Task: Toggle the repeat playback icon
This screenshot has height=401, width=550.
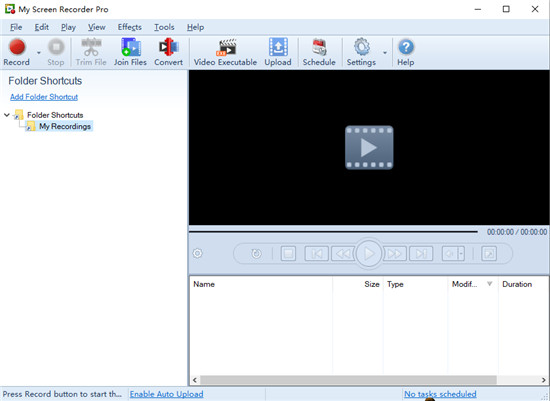Action: click(256, 253)
